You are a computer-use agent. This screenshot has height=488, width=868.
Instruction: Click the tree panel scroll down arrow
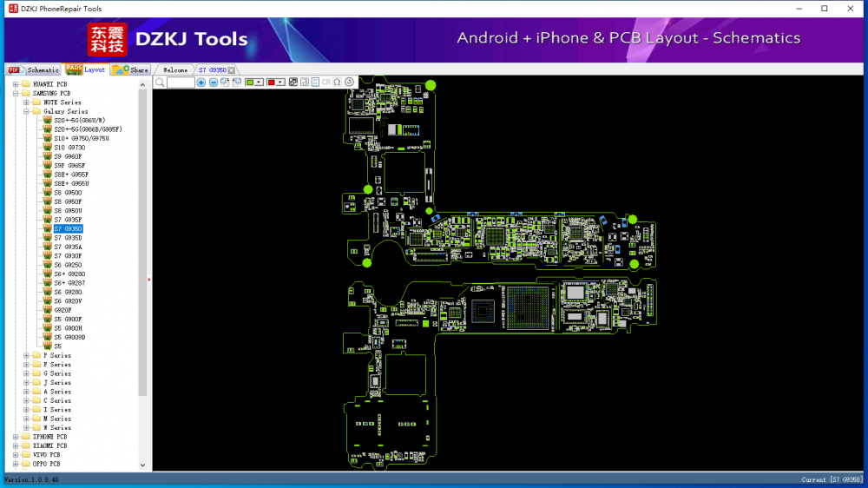pos(143,465)
